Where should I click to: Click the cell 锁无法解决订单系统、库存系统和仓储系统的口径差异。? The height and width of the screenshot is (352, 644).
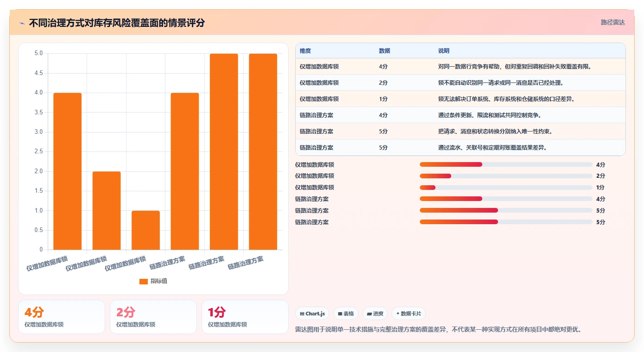pyautogui.click(x=506, y=99)
